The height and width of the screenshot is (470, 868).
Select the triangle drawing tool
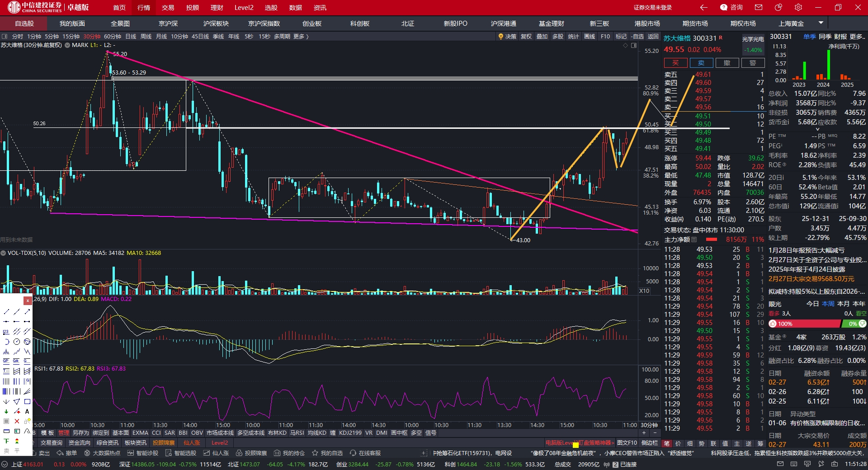(x=17, y=401)
